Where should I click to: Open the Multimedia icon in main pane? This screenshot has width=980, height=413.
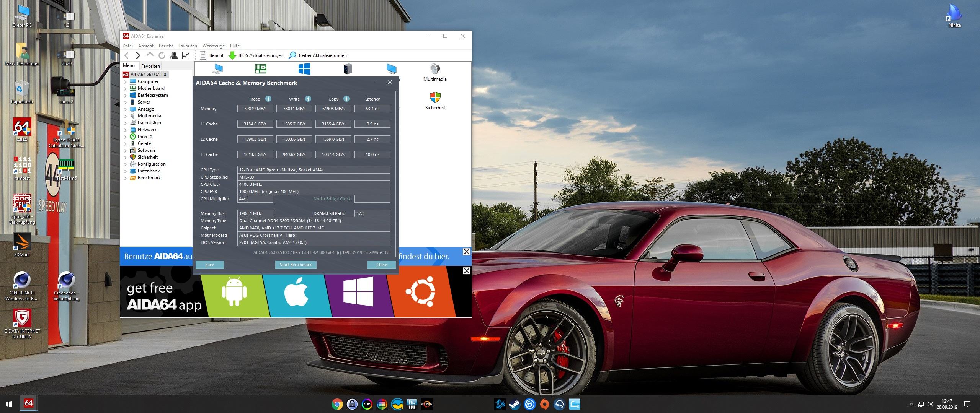[x=435, y=73]
